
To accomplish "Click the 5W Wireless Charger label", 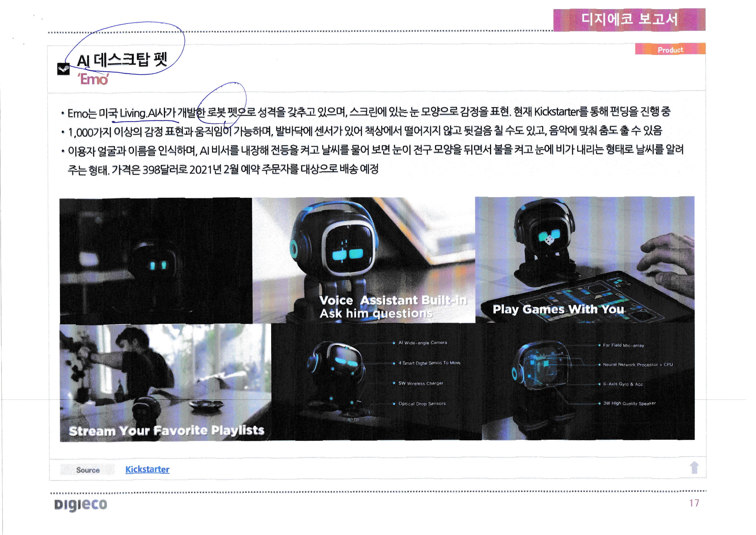I will 421,383.
